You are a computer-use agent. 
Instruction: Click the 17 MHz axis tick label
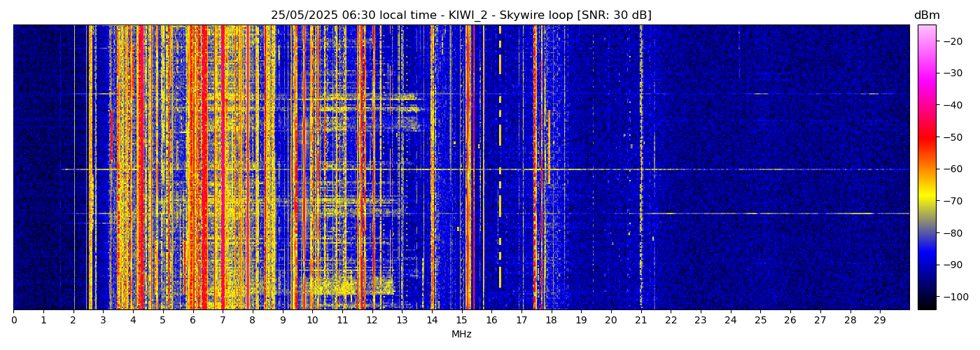tap(521, 320)
